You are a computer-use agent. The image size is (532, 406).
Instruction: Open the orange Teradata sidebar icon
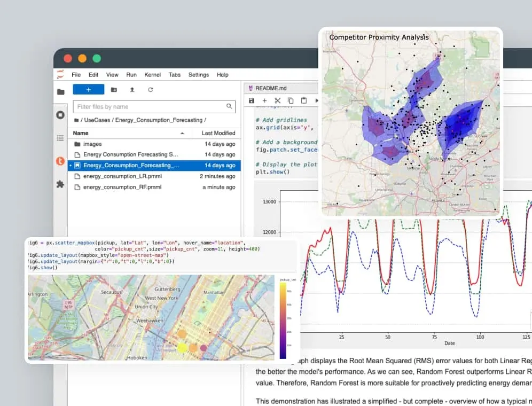(60, 161)
